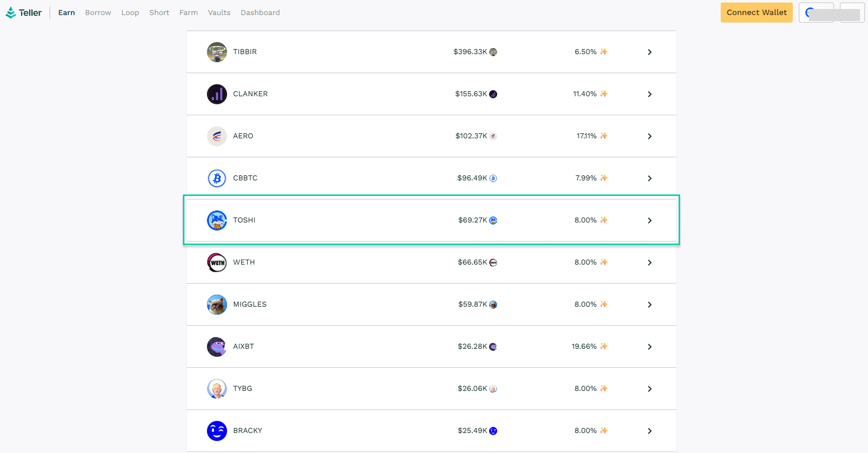
Task: Click the BRACKY smiley token icon
Action: (216, 431)
